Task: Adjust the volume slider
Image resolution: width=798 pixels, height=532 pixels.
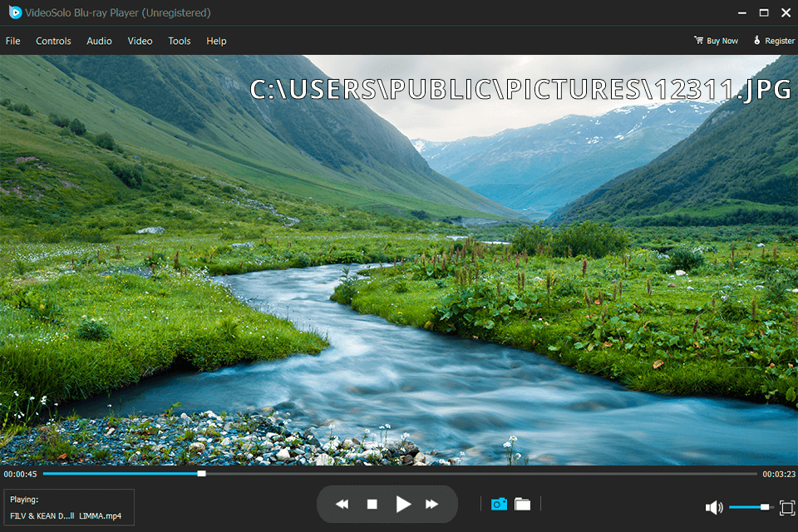Action: (751, 506)
